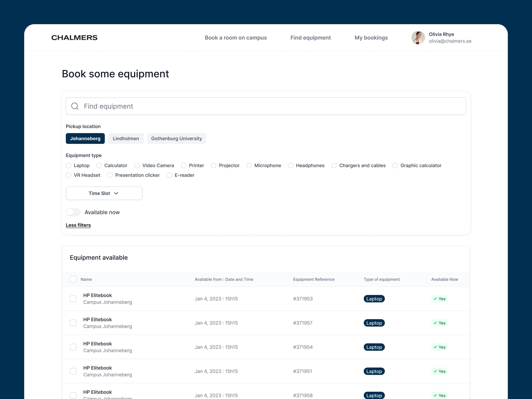Select the Calculator radio option
Viewport: 532px width, 399px height.
[99, 166]
